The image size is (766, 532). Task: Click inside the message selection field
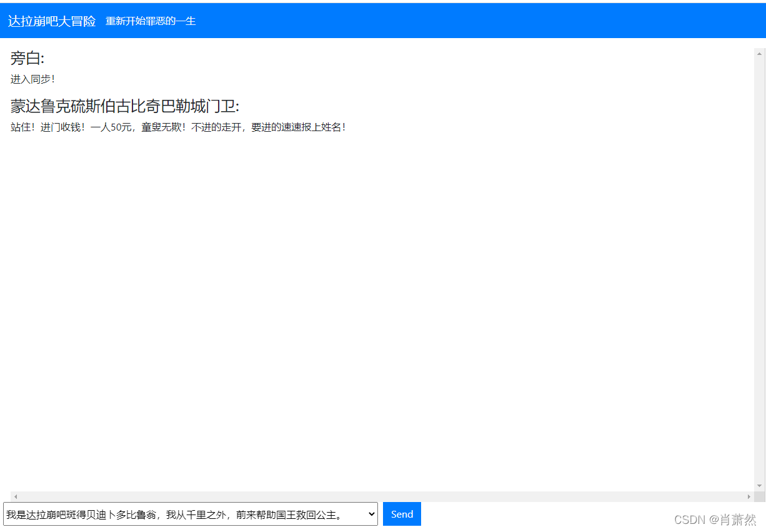(187, 513)
